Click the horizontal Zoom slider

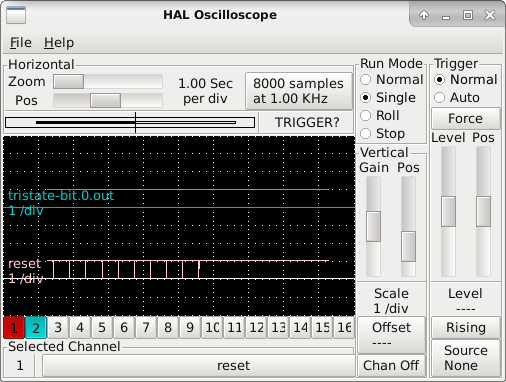[108, 82]
